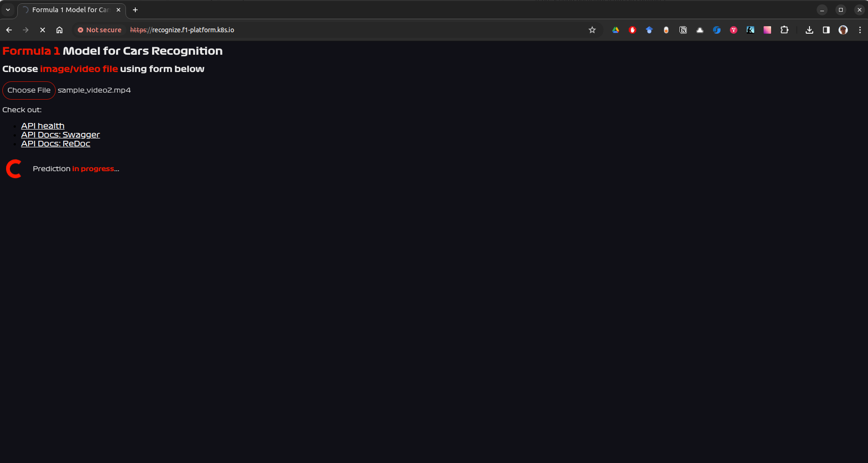Stop page loading with the X button
This screenshot has width=868, height=463.
click(x=43, y=30)
